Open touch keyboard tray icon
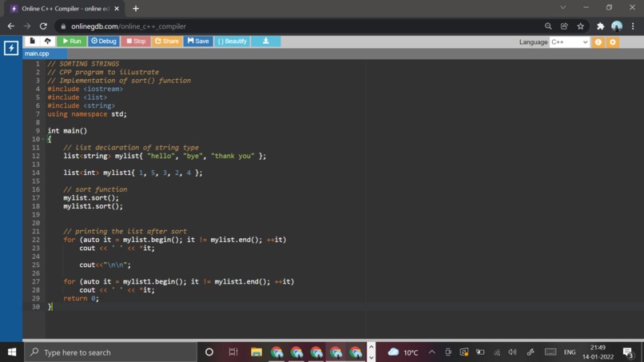The image size is (644, 362). (x=550, y=352)
